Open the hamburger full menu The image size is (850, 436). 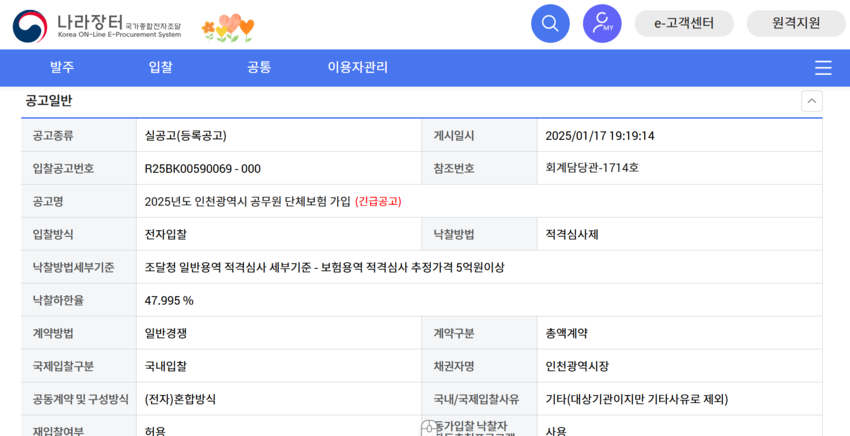pyautogui.click(x=822, y=68)
